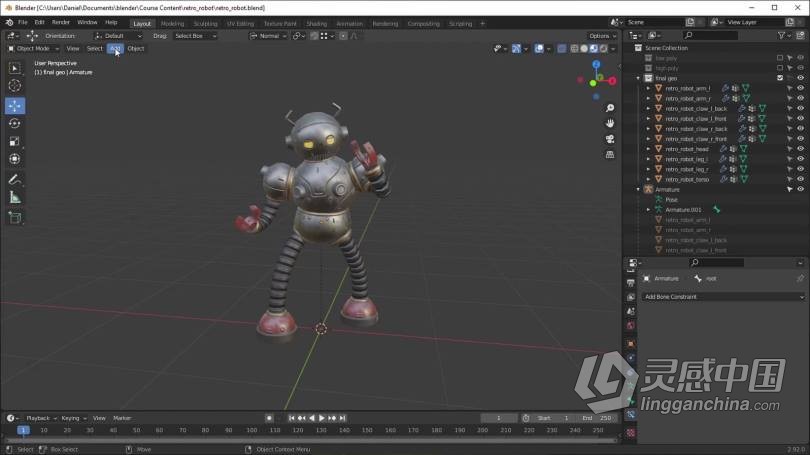Open the Object properties tab icon
The width and height of the screenshot is (810, 455).
[x=631, y=343]
